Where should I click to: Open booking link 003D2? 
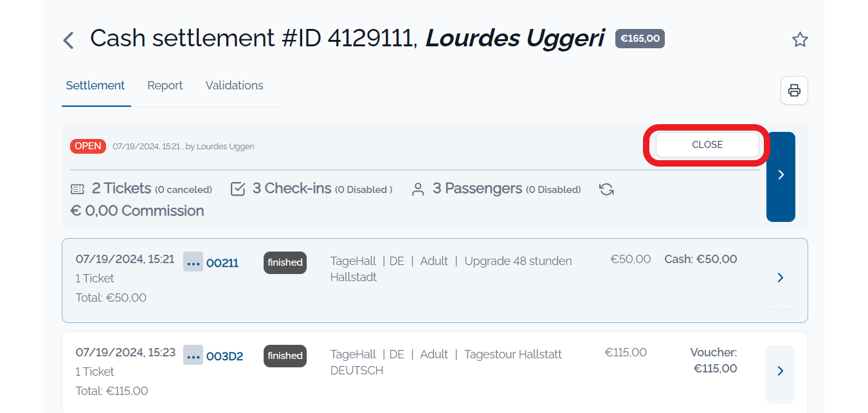click(x=224, y=356)
